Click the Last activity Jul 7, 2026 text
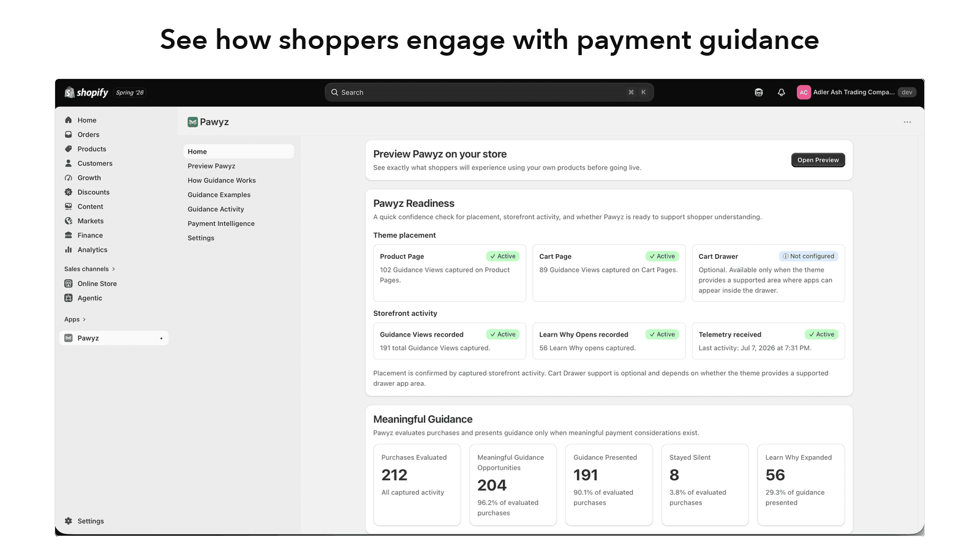 [x=755, y=348]
